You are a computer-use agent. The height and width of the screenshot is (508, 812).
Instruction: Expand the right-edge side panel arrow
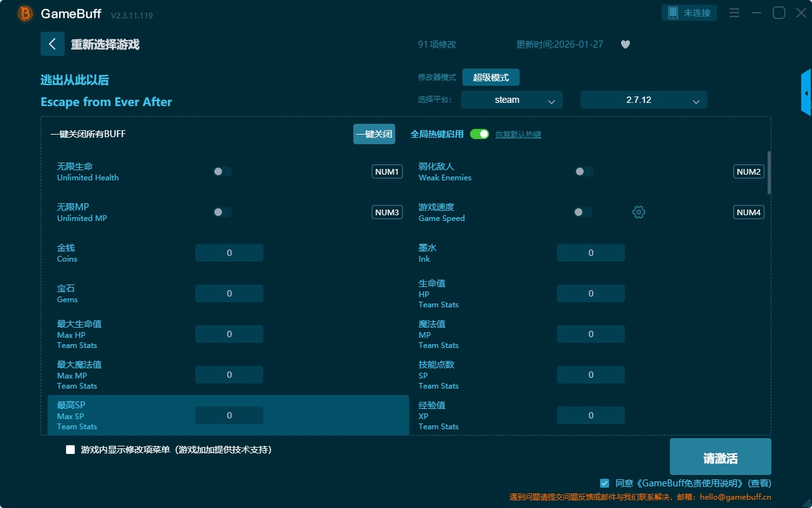coord(806,93)
